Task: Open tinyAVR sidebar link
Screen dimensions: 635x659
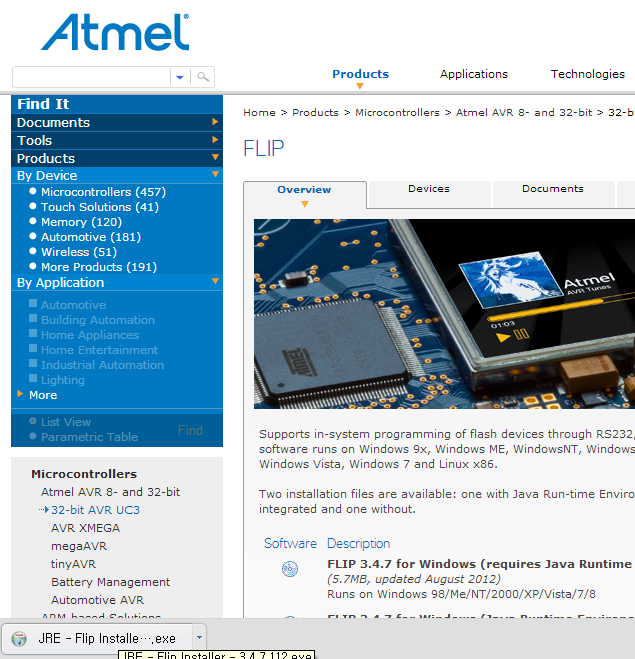Action: tap(74, 564)
